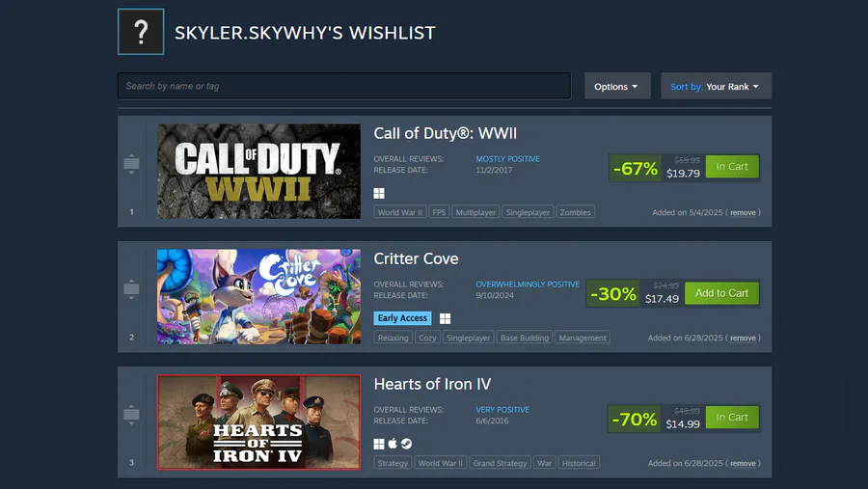The height and width of the screenshot is (489, 868).
Task: Click the drag handle for Hearts of Iron IV
Action: 131,415
